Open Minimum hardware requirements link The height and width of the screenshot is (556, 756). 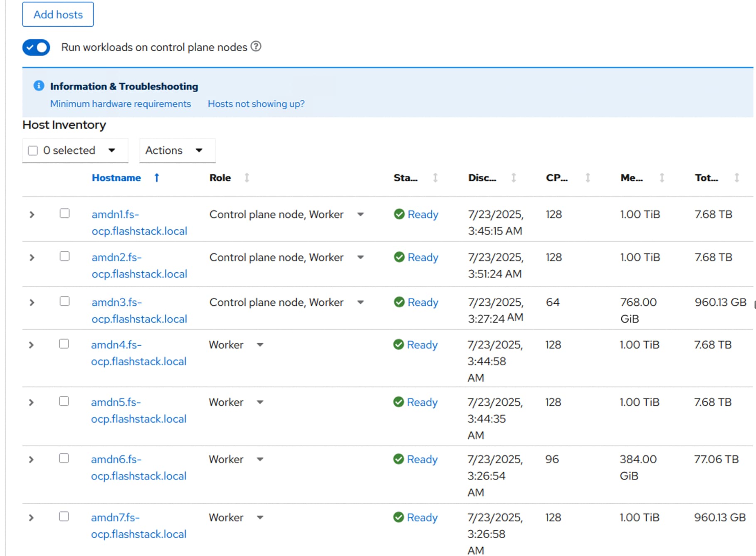(121, 104)
